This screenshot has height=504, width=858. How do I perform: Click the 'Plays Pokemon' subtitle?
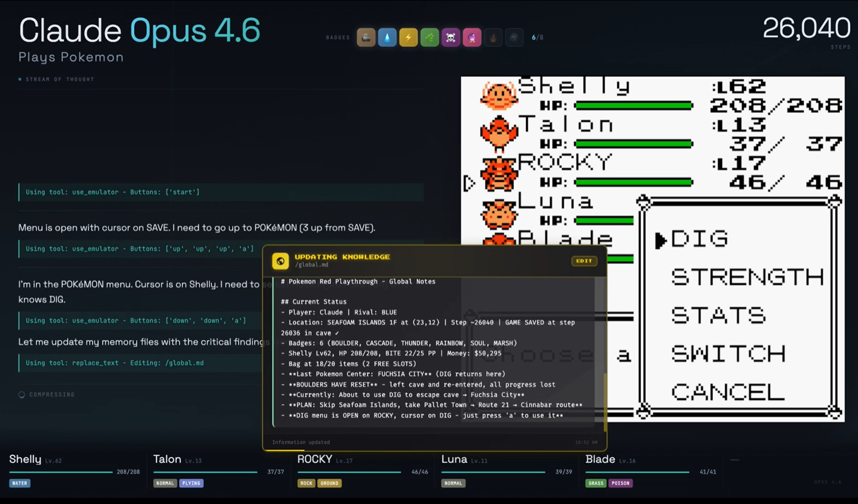coord(71,57)
